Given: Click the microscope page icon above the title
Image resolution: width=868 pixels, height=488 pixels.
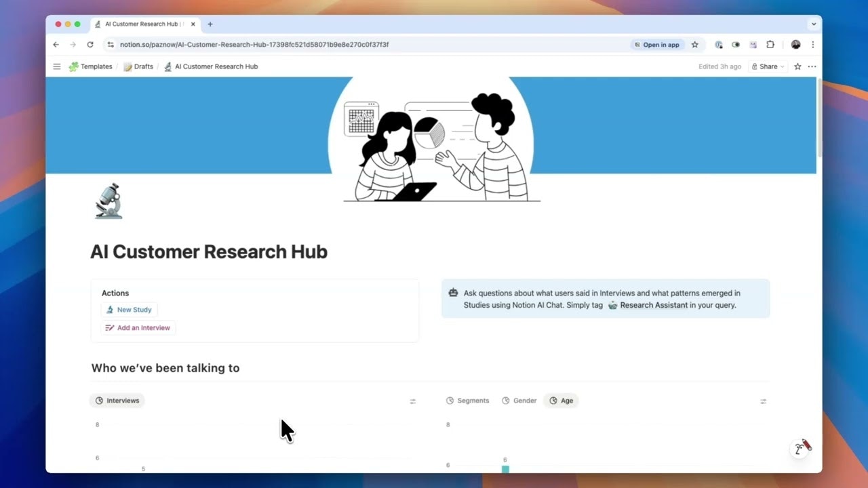Looking at the screenshot, I should (108, 201).
